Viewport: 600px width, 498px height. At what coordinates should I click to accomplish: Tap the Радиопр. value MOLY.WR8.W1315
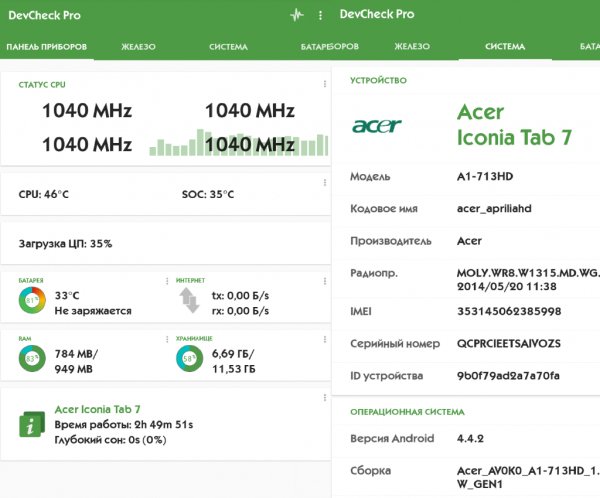pos(528,279)
